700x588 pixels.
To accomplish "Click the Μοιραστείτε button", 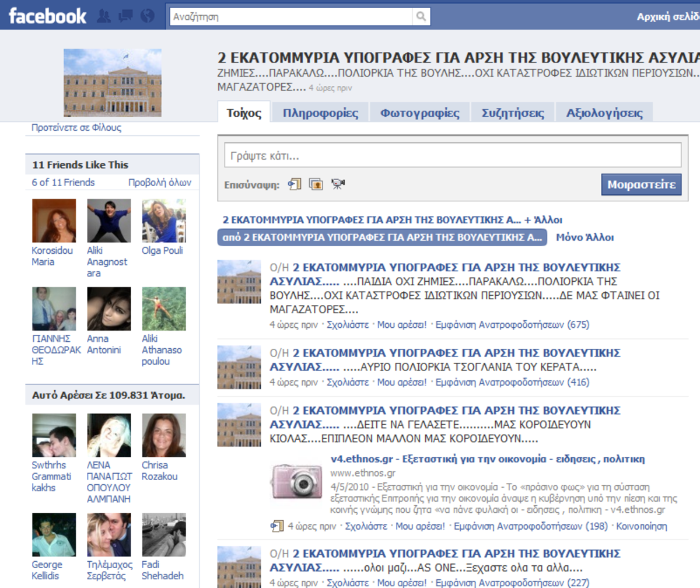I will (x=641, y=184).
